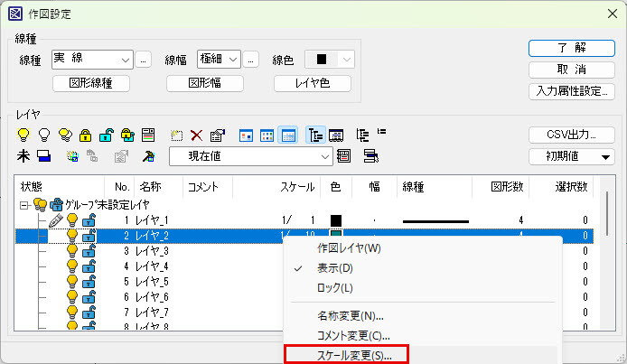Toggle visibility bulb of レイヤ_3
Screen dimensions: 627x364
pos(72,250)
